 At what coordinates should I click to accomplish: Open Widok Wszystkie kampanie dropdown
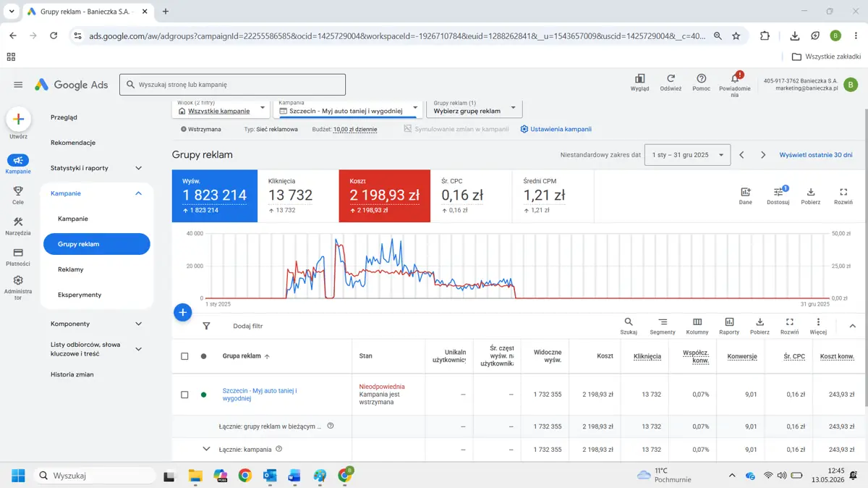coord(221,108)
